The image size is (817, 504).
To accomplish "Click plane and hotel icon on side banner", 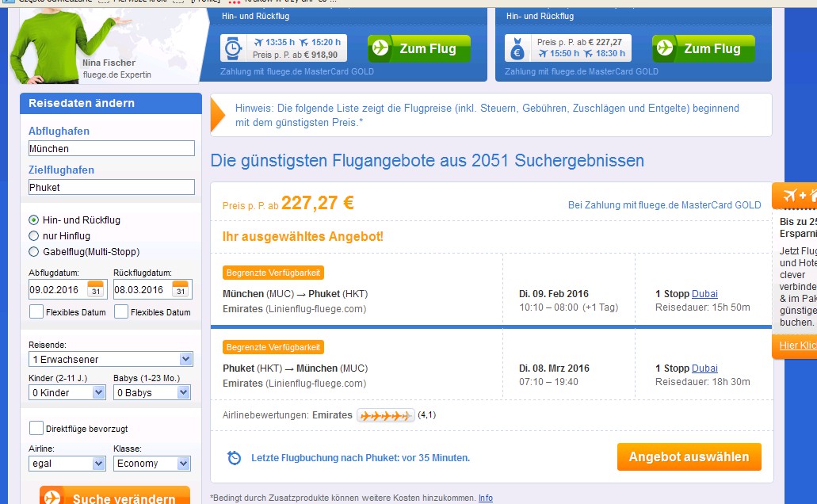I will (x=800, y=196).
